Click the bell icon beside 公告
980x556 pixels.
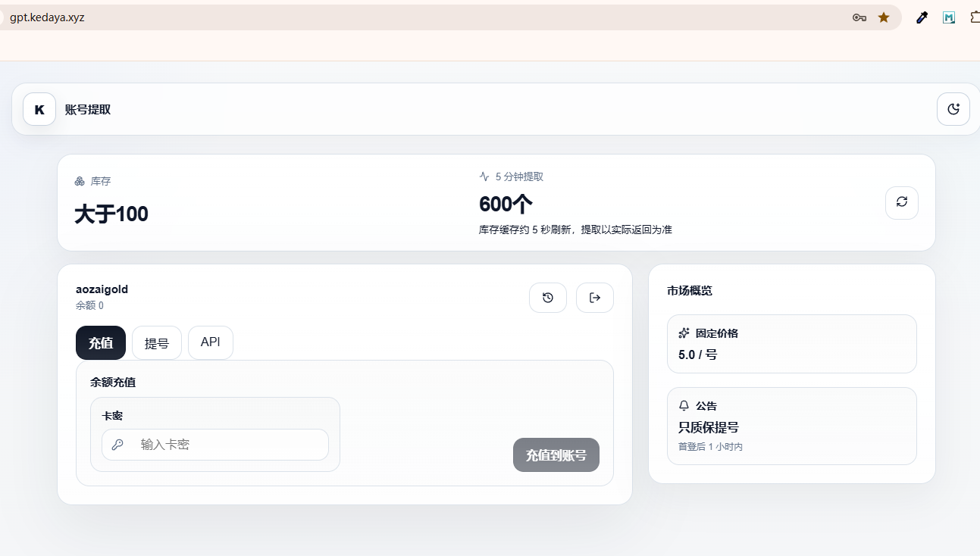[x=684, y=406]
